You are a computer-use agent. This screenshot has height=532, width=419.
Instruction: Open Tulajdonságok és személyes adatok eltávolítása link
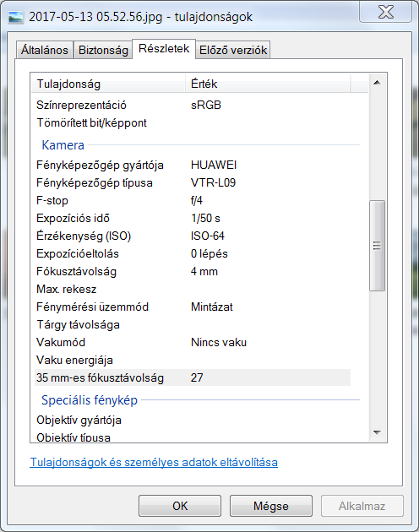click(x=154, y=462)
